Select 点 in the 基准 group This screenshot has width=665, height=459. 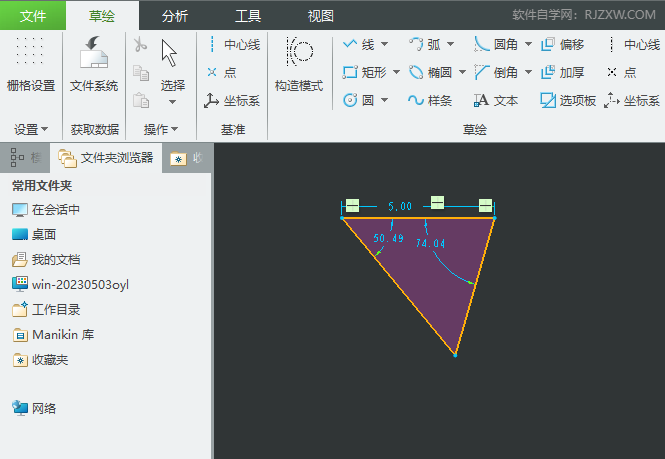point(221,73)
